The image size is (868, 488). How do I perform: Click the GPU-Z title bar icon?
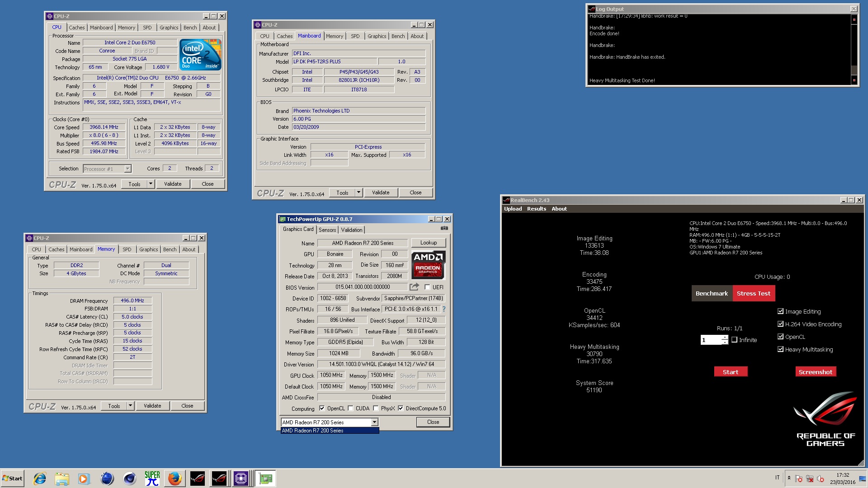pos(283,219)
